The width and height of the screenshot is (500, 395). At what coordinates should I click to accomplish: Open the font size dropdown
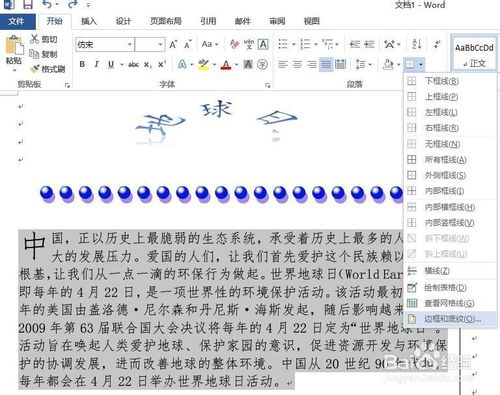[x=161, y=44]
